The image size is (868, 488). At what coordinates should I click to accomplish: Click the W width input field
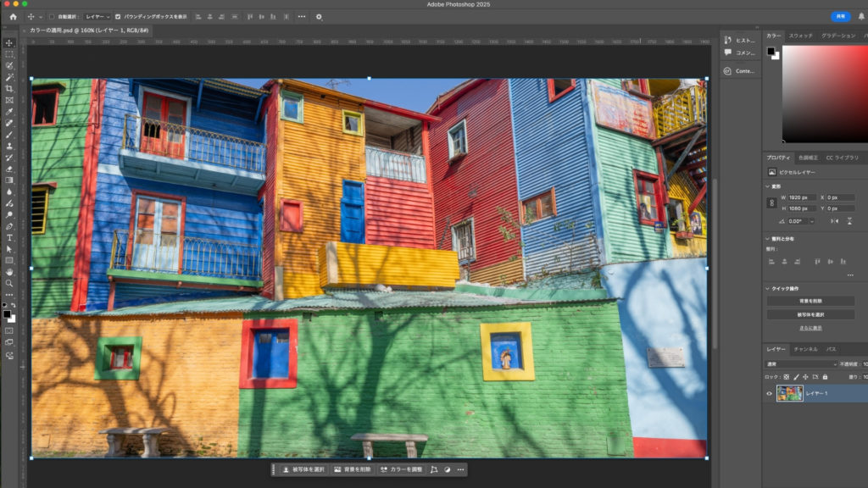(801, 197)
